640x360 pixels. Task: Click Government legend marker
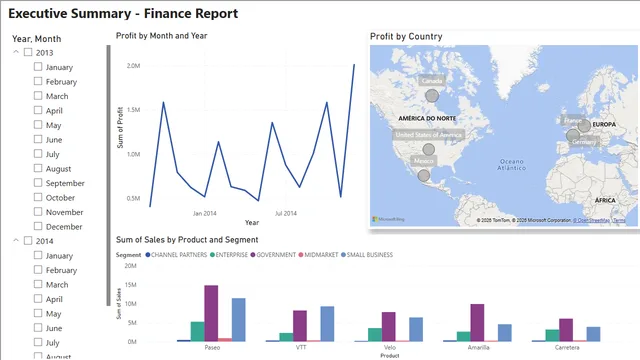point(253,255)
